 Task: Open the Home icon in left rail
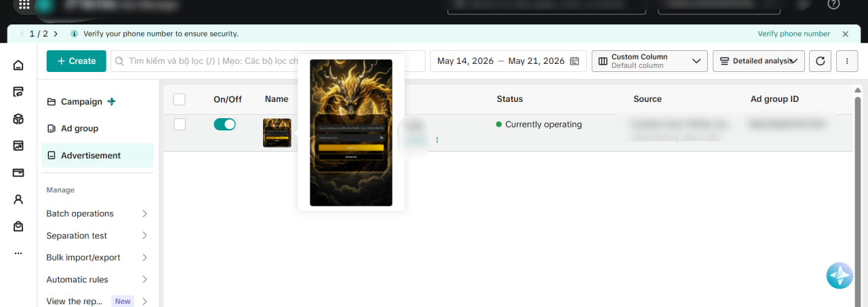18,65
